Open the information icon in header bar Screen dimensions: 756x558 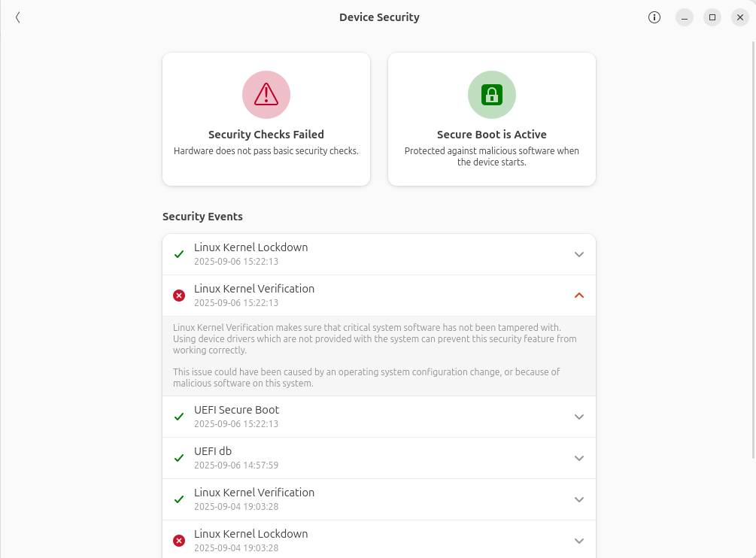[654, 17]
